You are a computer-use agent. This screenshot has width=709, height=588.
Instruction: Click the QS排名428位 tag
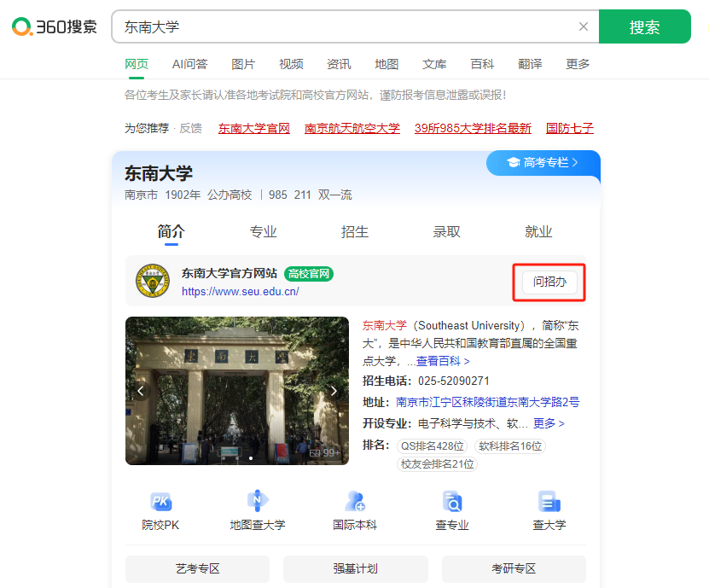(433, 446)
